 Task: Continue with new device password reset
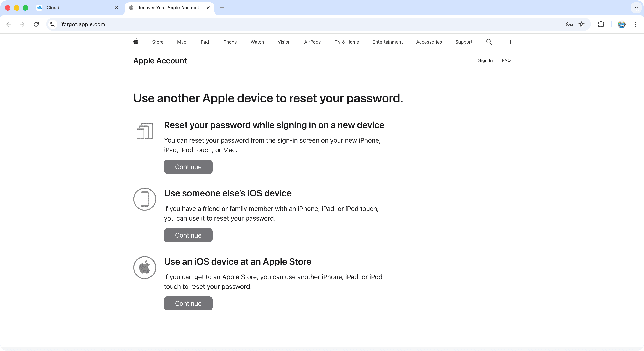tap(188, 167)
